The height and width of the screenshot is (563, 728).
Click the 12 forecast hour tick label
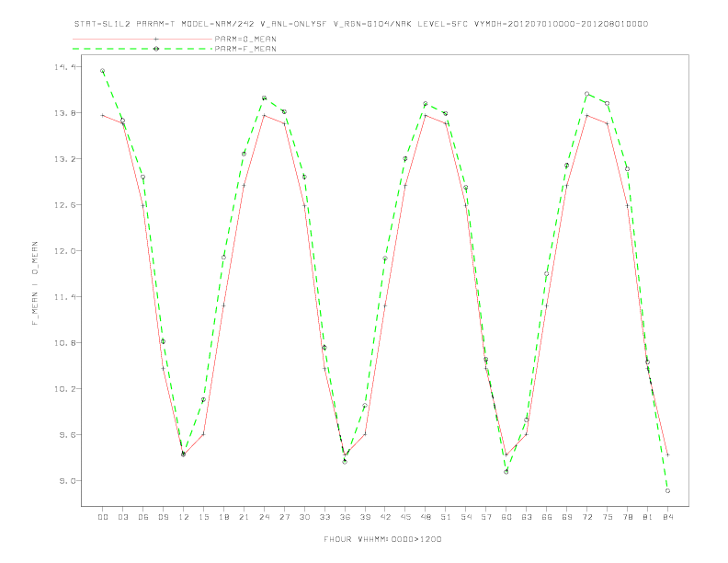(184, 517)
